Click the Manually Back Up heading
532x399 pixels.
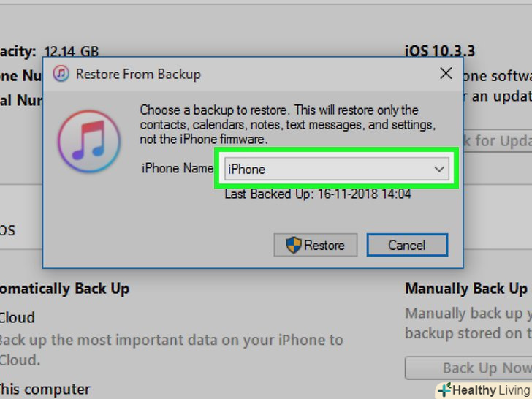pos(466,289)
